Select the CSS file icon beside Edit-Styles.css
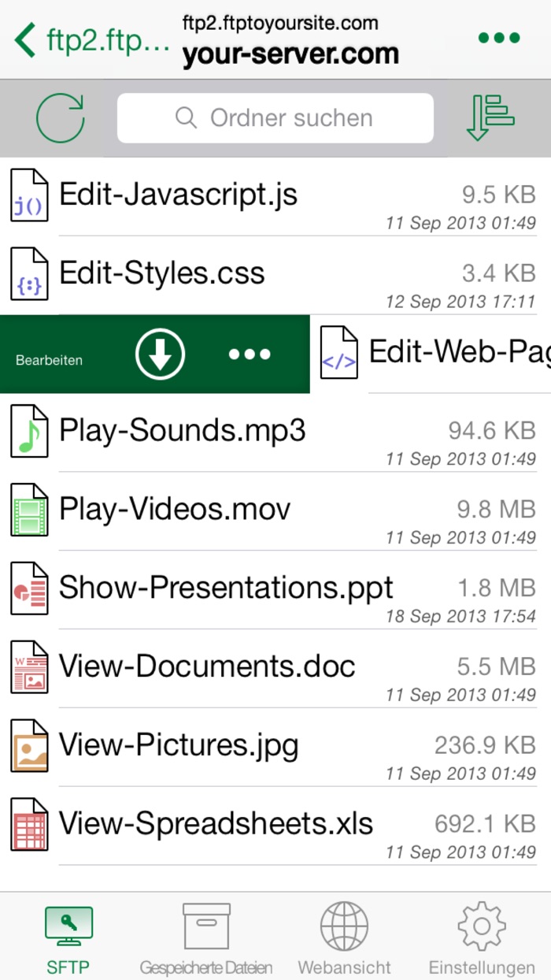Screen dimensions: 551x980 [29, 274]
